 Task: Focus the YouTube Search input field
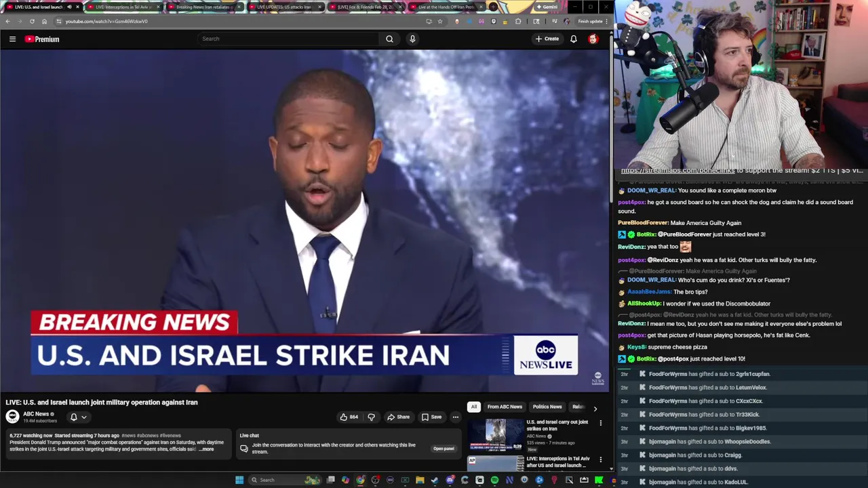(288, 39)
